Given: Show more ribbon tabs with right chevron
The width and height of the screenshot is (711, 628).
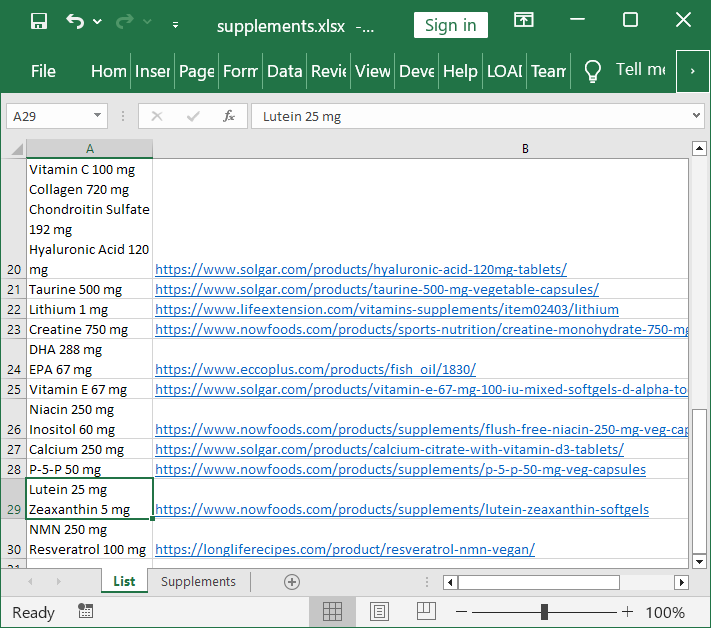Looking at the screenshot, I should coord(692,71).
